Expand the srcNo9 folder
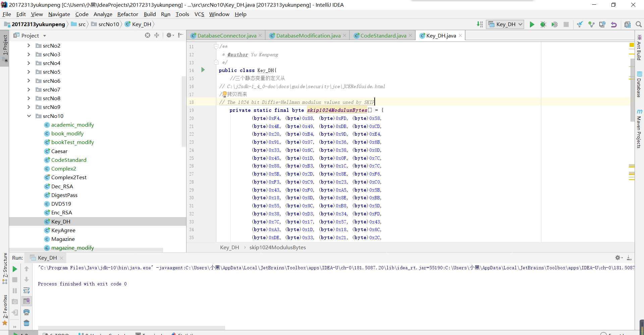The height and width of the screenshot is (335, 644). (x=29, y=107)
